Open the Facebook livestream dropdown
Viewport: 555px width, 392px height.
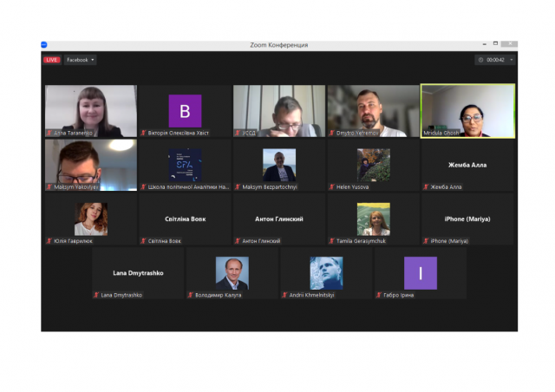80,60
